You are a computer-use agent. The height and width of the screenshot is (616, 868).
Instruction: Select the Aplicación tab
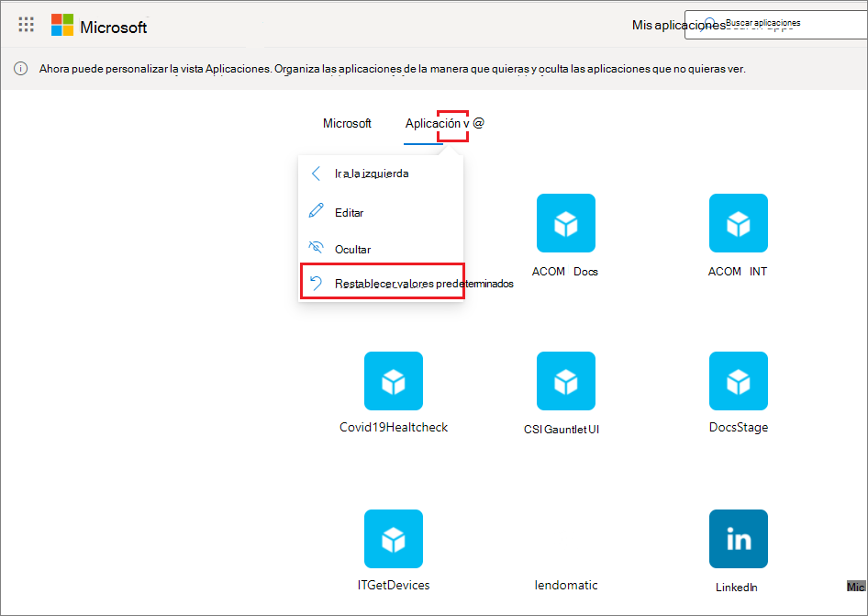(432, 123)
